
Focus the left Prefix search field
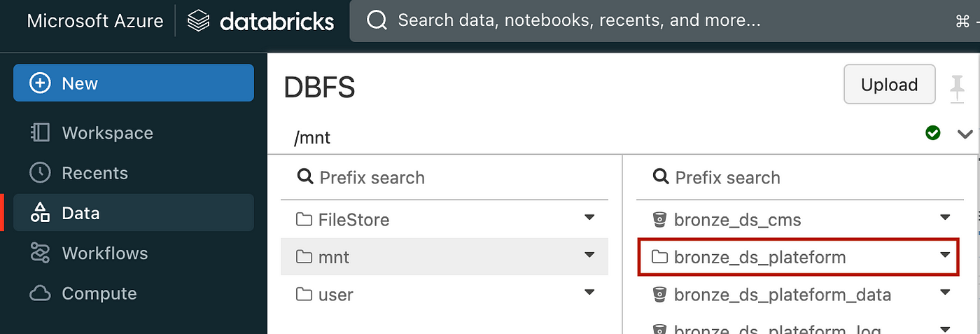point(444,178)
